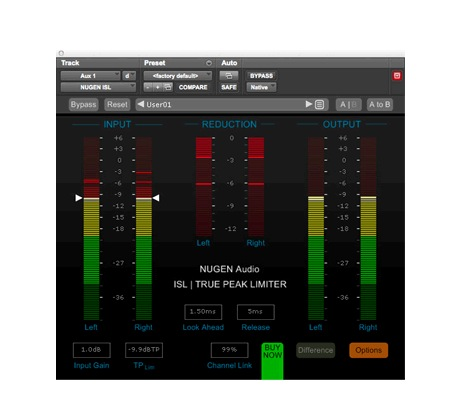Click the Release 5ms value box
The width and height of the screenshot is (460, 416).
tap(256, 312)
